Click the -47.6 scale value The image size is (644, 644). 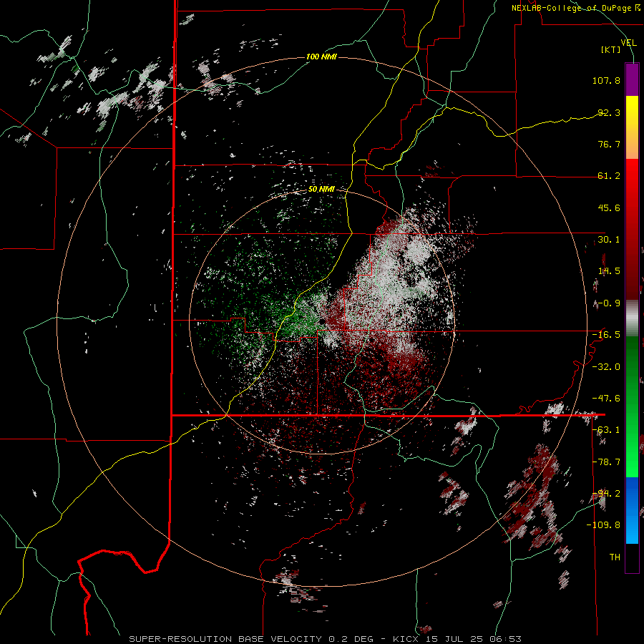coord(606,399)
